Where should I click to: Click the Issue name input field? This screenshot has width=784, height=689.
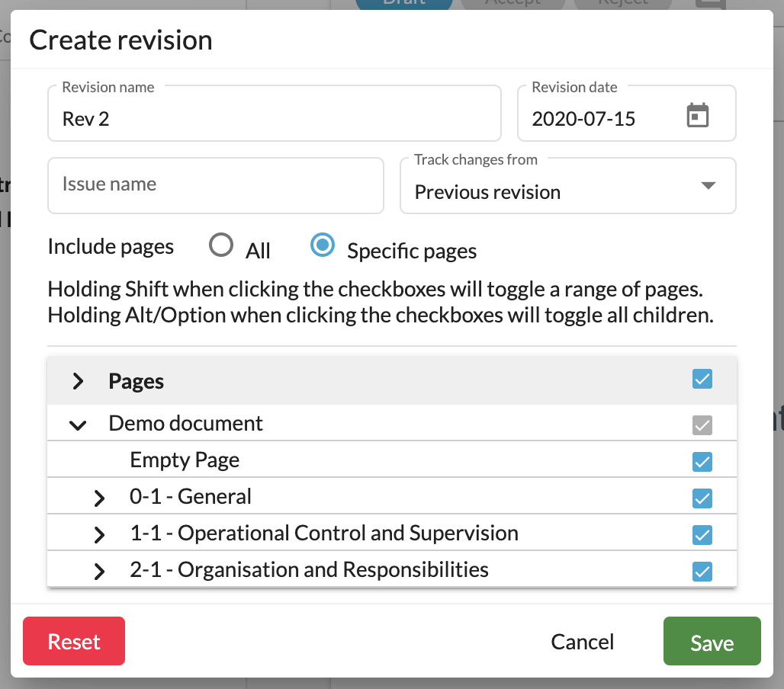click(x=215, y=185)
